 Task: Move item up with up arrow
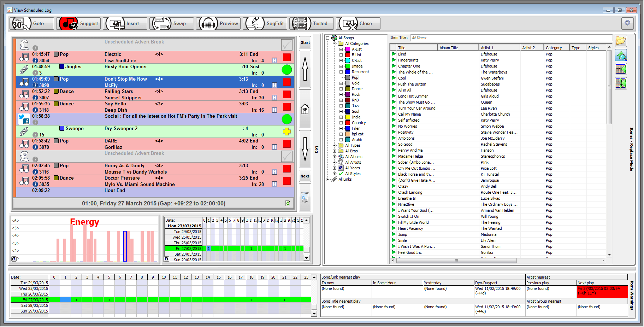tap(305, 69)
